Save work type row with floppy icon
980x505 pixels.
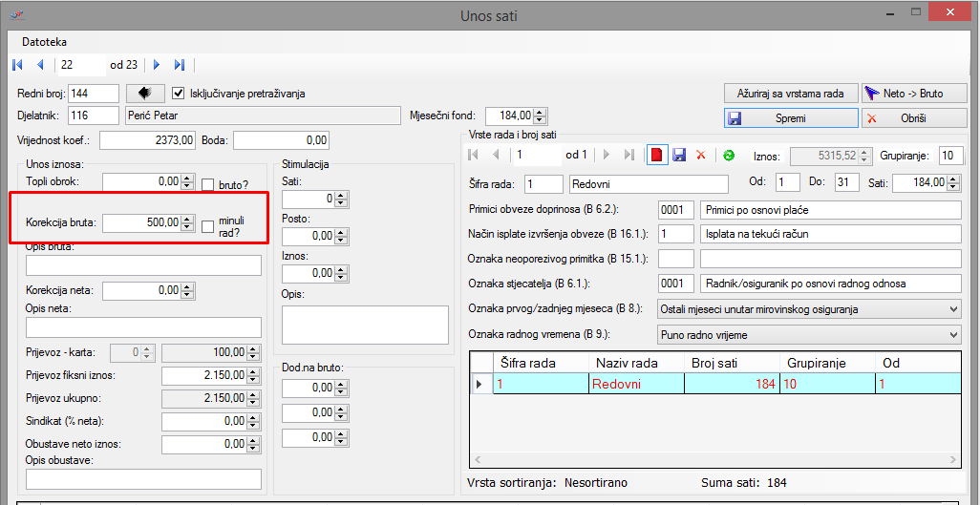pyautogui.click(x=679, y=155)
